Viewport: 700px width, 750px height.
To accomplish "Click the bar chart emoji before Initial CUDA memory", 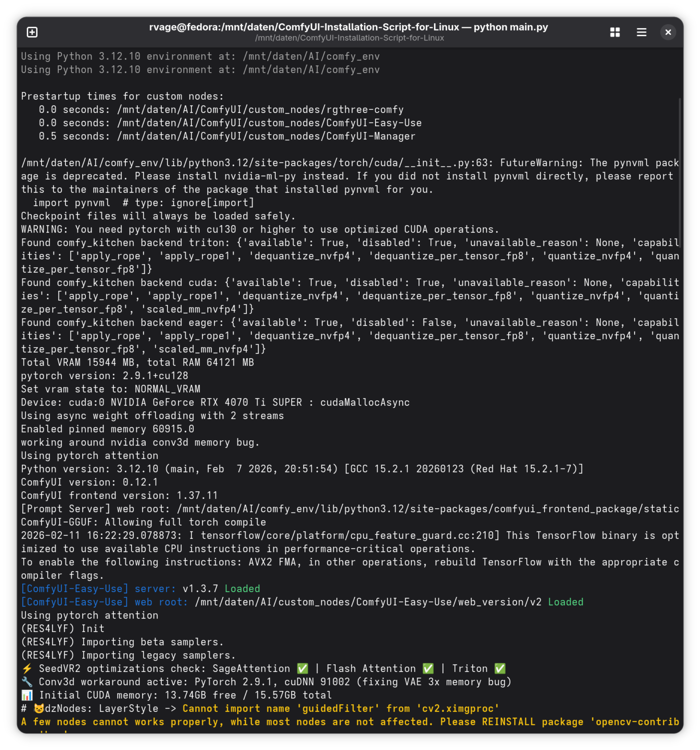I will [x=27, y=695].
